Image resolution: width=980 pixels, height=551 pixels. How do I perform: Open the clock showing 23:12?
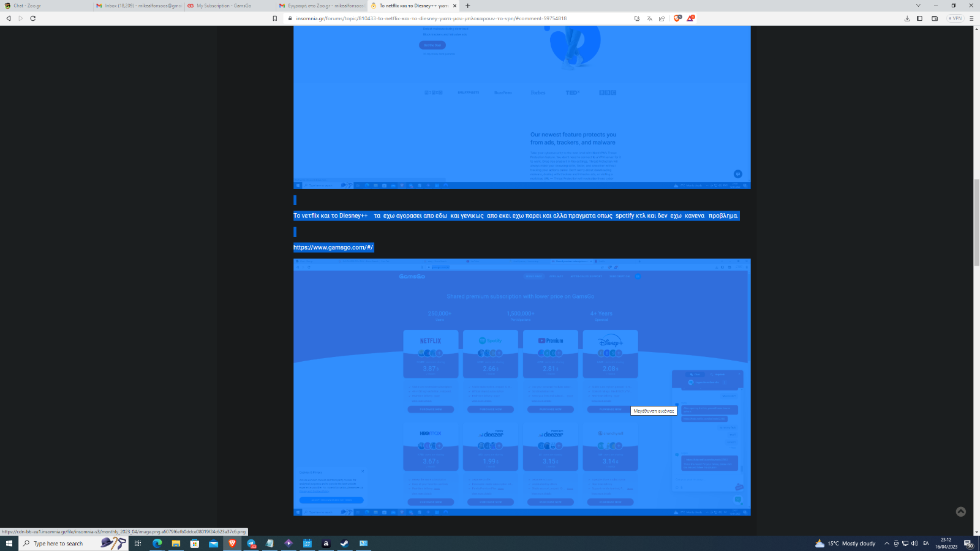946,543
